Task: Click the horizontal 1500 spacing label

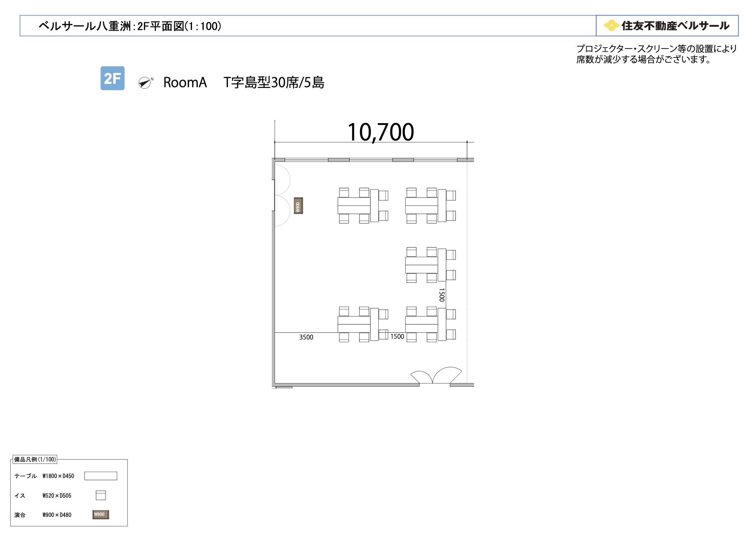Action: [x=397, y=336]
